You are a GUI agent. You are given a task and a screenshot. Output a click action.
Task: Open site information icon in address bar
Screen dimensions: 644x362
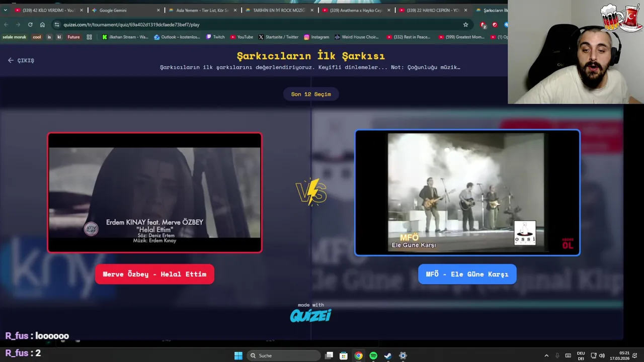[x=57, y=25]
